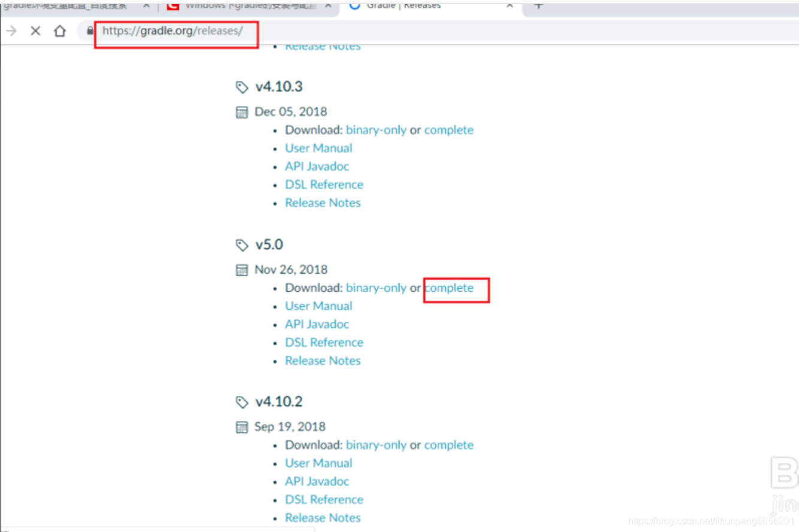Click the stop loading X button
The height and width of the screenshot is (532, 799).
click(35, 31)
